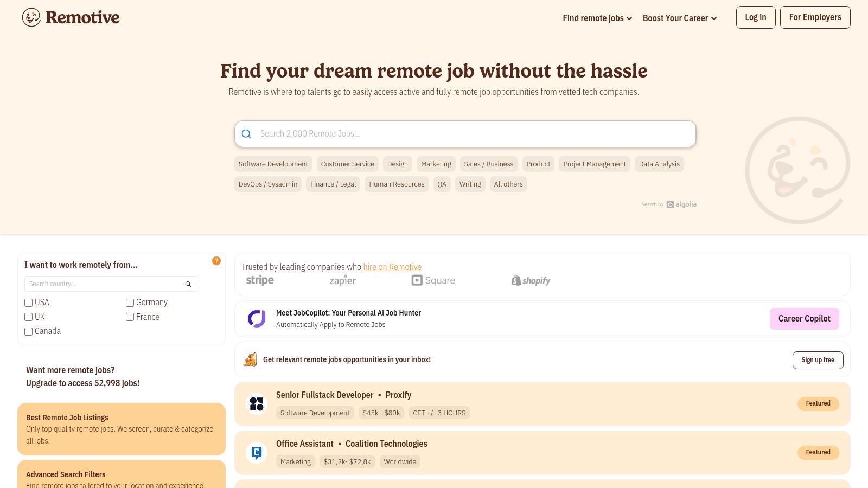The height and width of the screenshot is (488, 868).
Task: Select Sales / Business category
Action: [x=488, y=164]
